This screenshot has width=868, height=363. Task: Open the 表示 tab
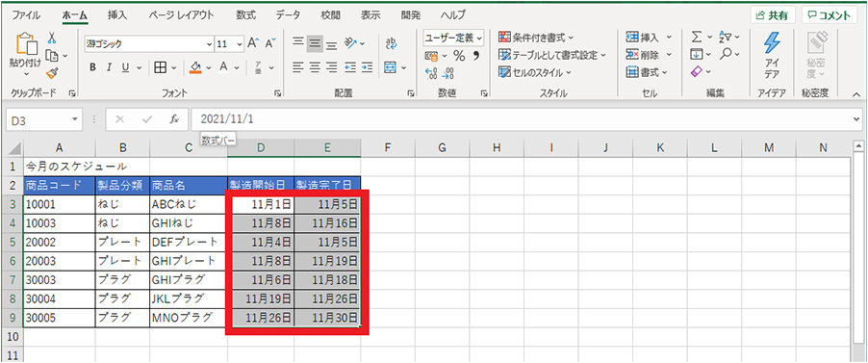pyautogui.click(x=370, y=15)
